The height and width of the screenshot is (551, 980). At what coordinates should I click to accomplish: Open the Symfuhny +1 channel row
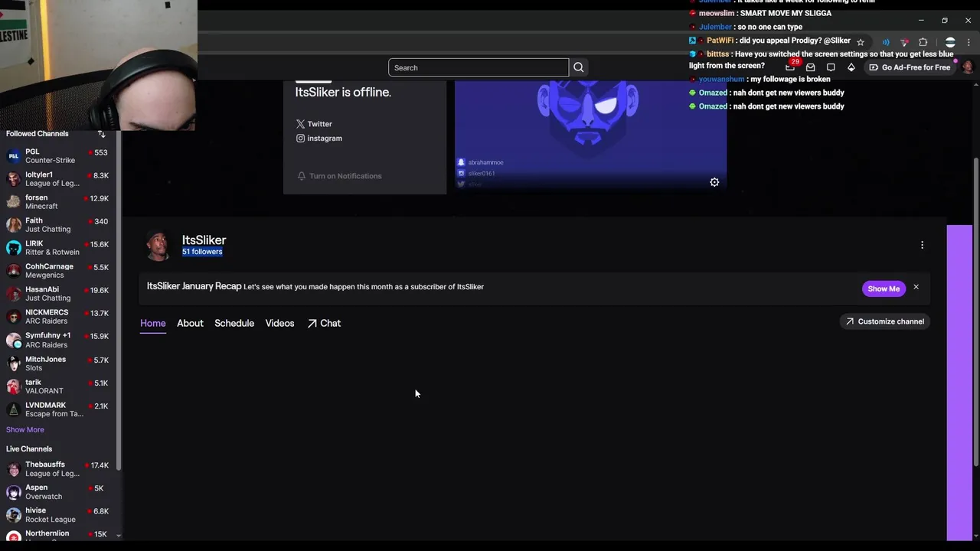[59, 340]
